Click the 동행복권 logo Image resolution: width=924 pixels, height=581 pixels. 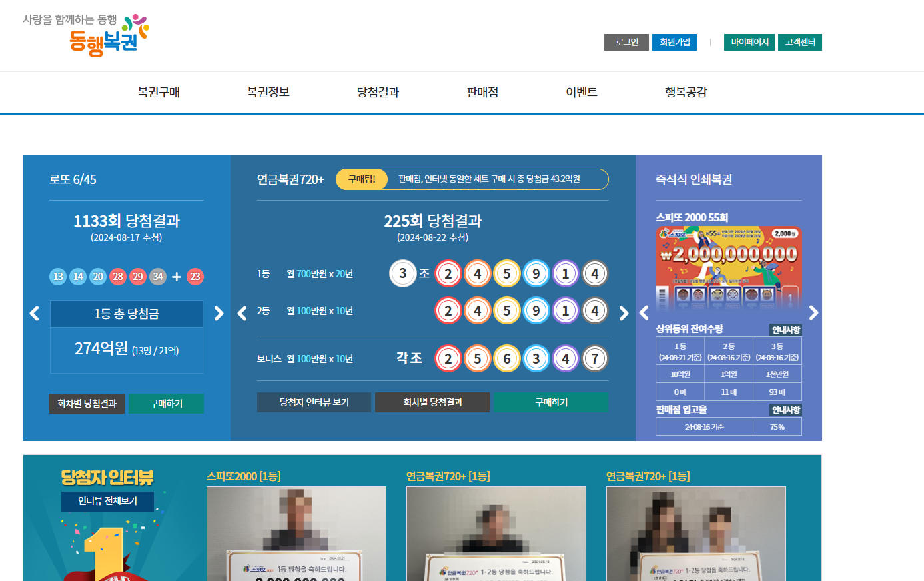[x=86, y=35]
